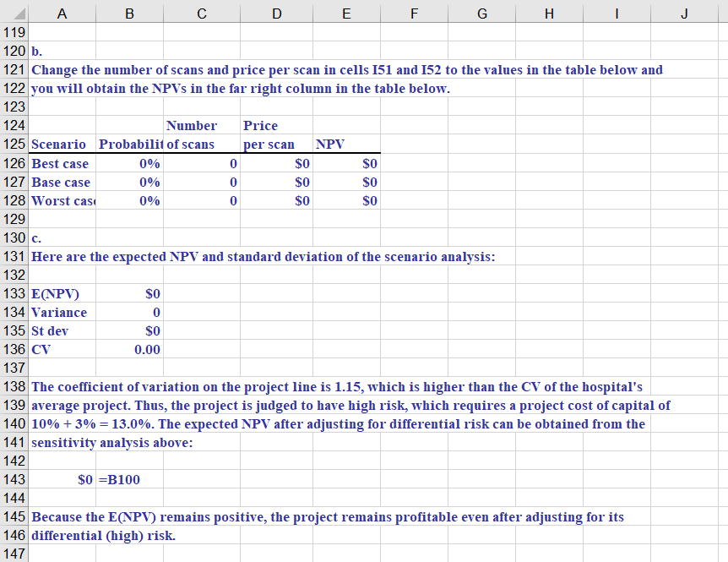Select Best case number of scans cell
This screenshot has width=728, height=562.
click(x=202, y=163)
